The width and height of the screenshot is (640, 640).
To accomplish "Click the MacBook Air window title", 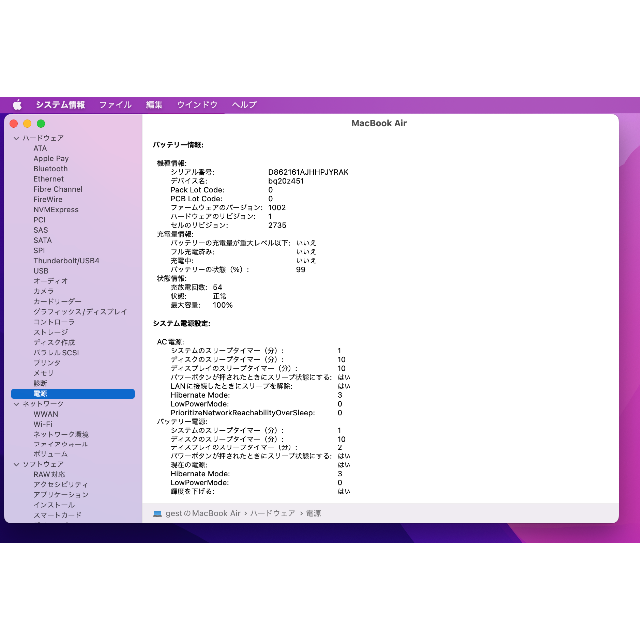I will pos(379,123).
